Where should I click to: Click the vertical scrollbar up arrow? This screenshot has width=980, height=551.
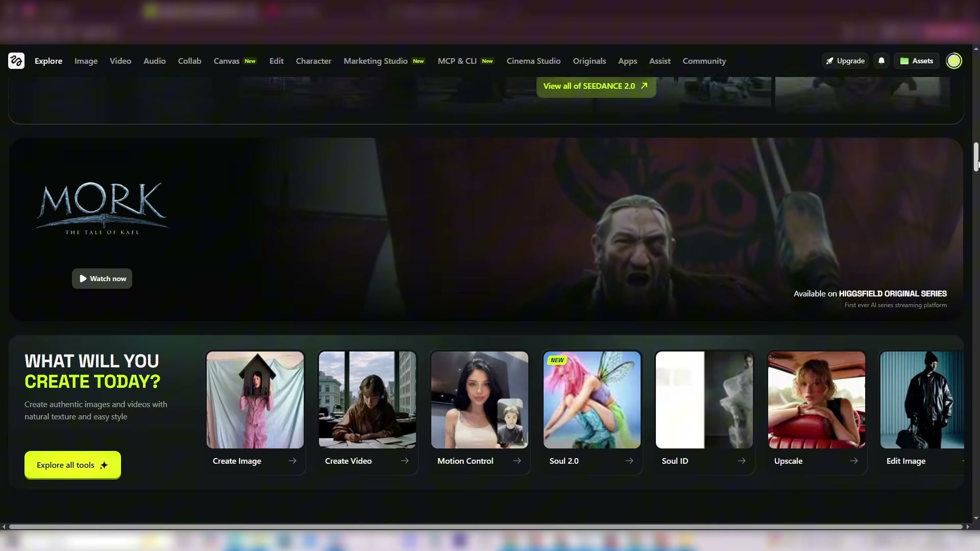[976, 49]
